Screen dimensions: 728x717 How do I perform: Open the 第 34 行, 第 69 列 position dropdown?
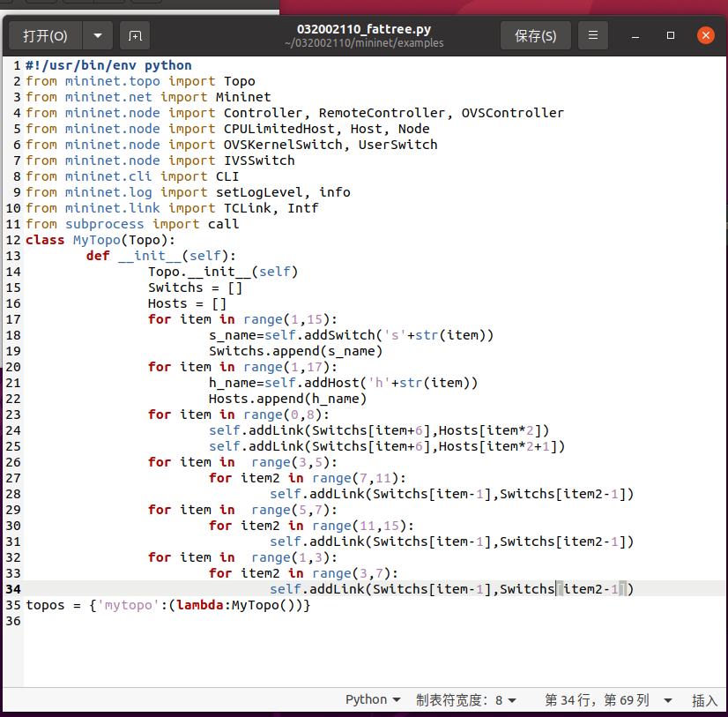click(x=608, y=700)
